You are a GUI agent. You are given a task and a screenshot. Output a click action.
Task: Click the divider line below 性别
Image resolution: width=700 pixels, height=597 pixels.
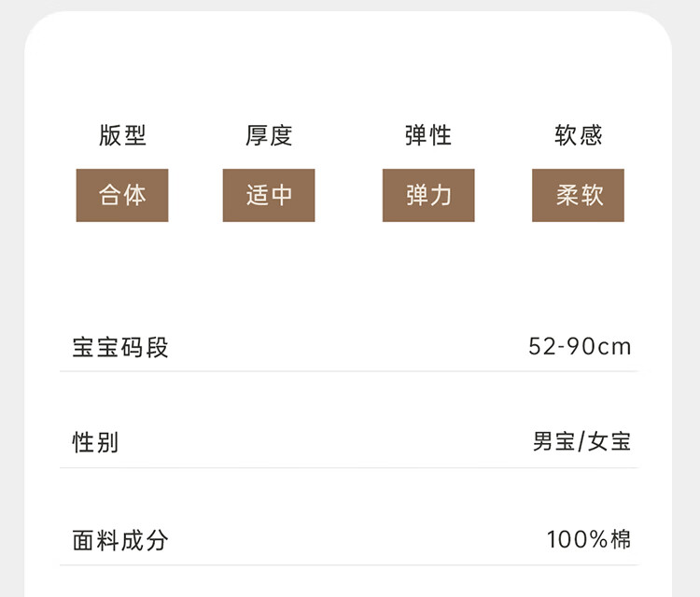click(x=349, y=467)
